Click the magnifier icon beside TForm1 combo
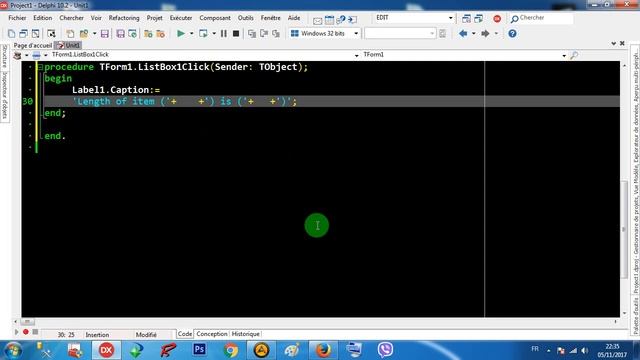The width and height of the screenshot is (640, 360). [574, 55]
